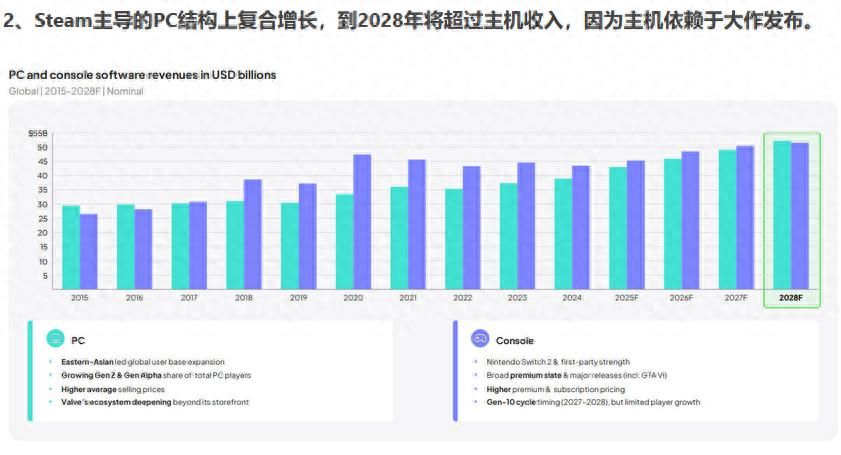841x455 pixels.
Task: Click the 2021 year label
Action: (407, 297)
